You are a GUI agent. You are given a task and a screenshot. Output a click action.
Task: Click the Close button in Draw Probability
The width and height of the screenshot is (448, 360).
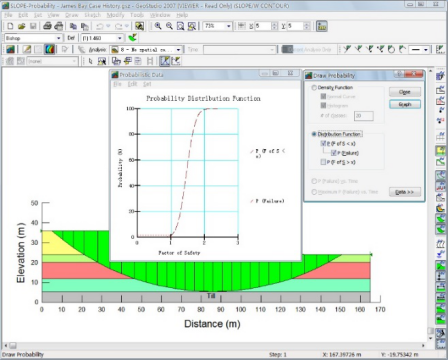(405, 92)
